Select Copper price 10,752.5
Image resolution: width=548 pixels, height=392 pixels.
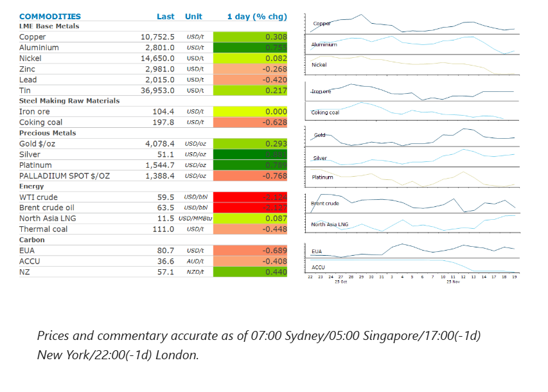[x=157, y=37]
